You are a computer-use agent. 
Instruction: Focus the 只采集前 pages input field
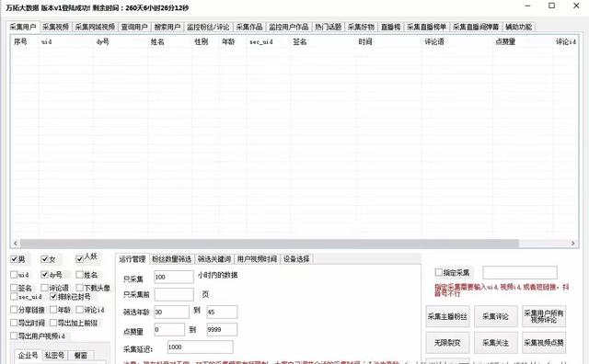pos(174,294)
